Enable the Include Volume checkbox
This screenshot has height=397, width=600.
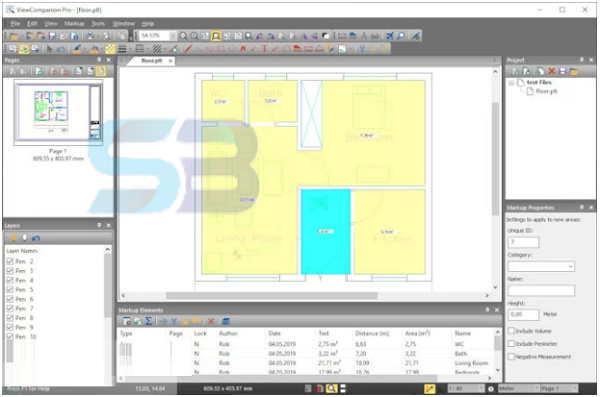pos(511,330)
